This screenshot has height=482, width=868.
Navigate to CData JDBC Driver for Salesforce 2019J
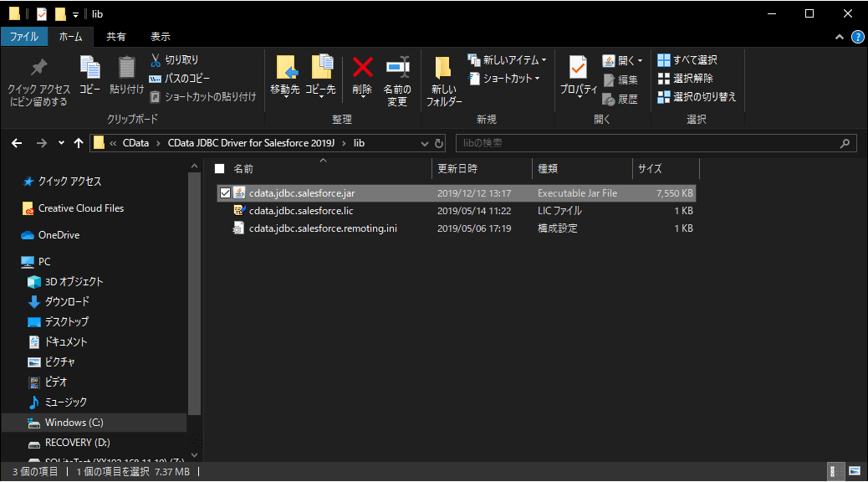point(251,143)
